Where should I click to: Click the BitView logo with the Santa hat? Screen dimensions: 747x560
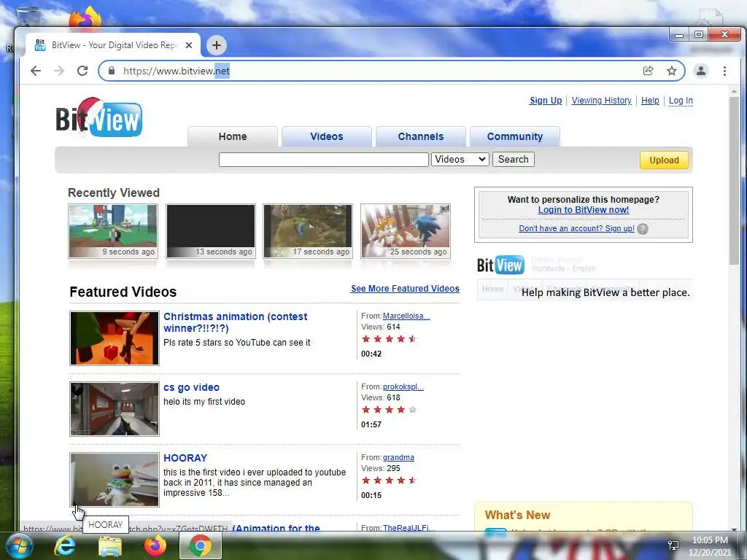(99, 117)
